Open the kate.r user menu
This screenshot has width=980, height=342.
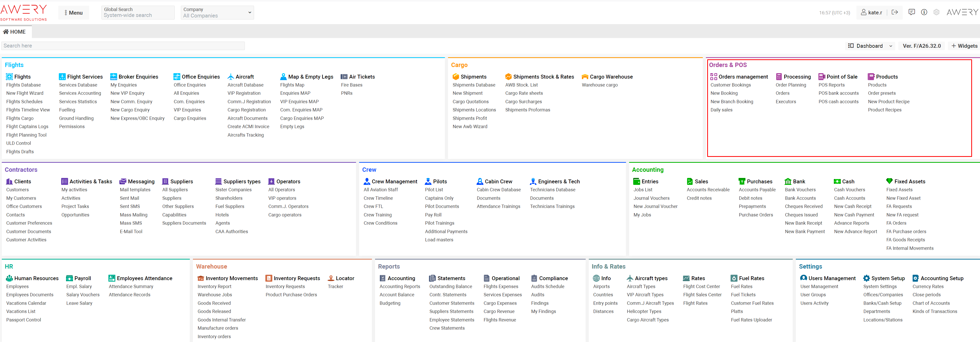pyautogui.click(x=871, y=13)
